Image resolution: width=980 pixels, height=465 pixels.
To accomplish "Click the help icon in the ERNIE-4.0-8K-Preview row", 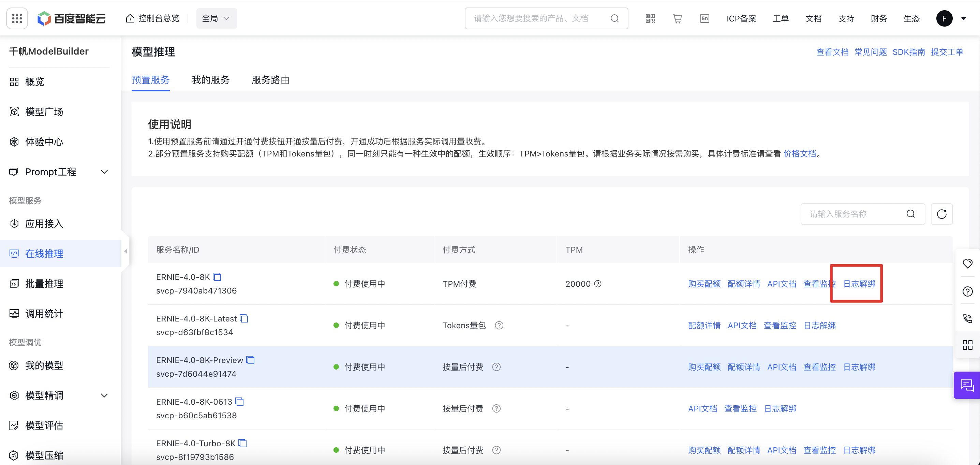I will (496, 367).
